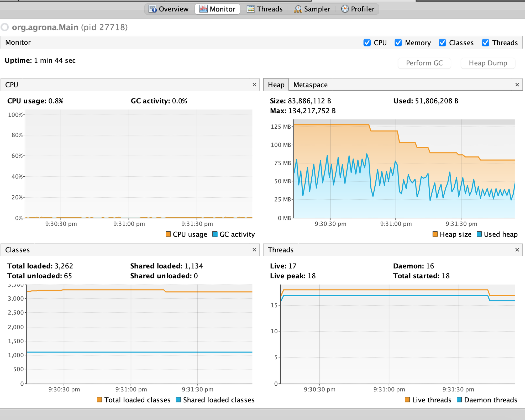Close the Heap memory panel
This screenshot has height=420, width=525.
pyautogui.click(x=517, y=85)
